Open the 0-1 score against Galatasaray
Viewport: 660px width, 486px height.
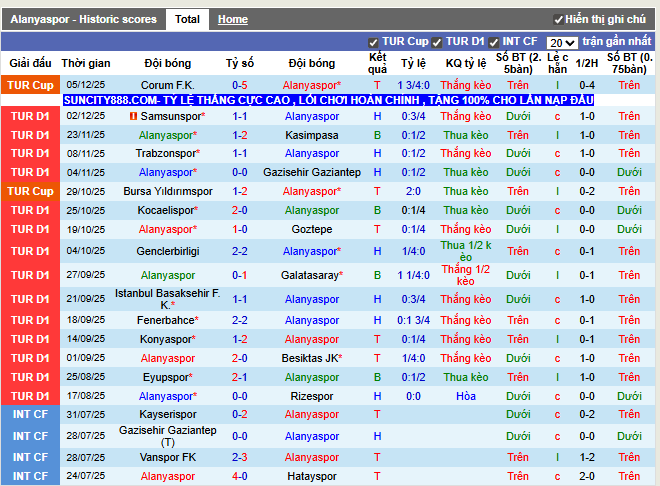coord(240,275)
